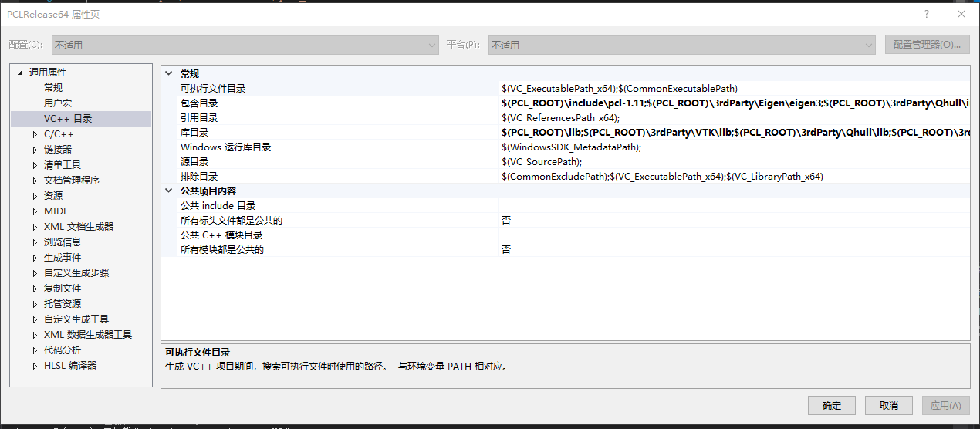Edit the 包含目录 value with pcl-1.11 path

pos(734,103)
